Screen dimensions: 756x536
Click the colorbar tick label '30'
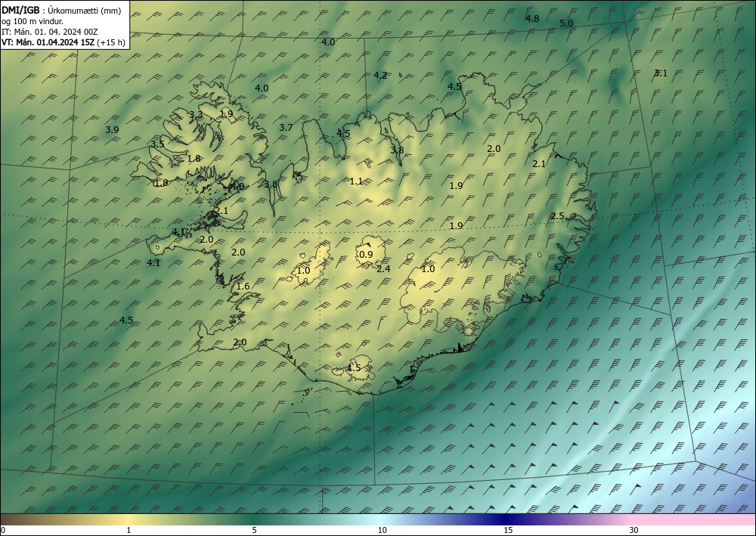tap(634, 531)
